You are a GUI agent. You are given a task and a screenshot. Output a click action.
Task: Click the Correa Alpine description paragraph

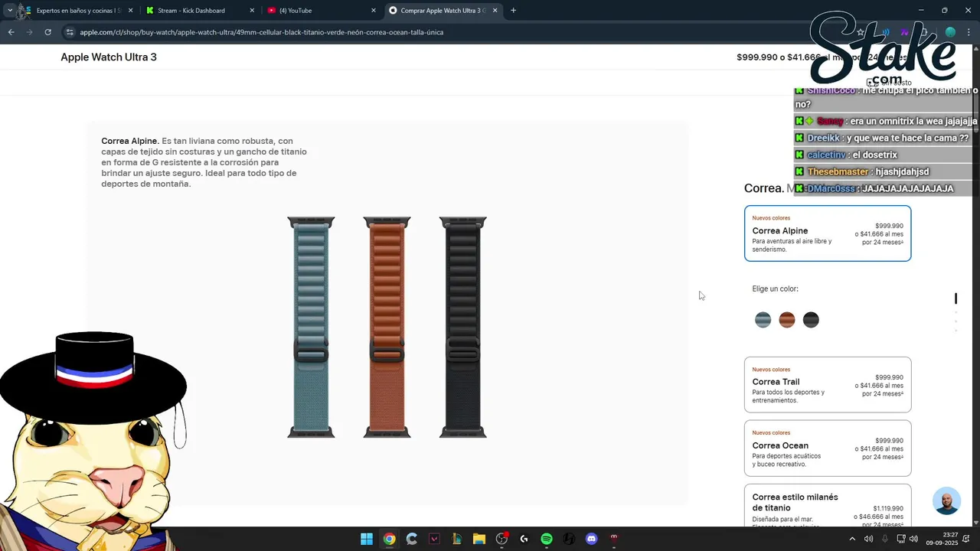pos(204,162)
